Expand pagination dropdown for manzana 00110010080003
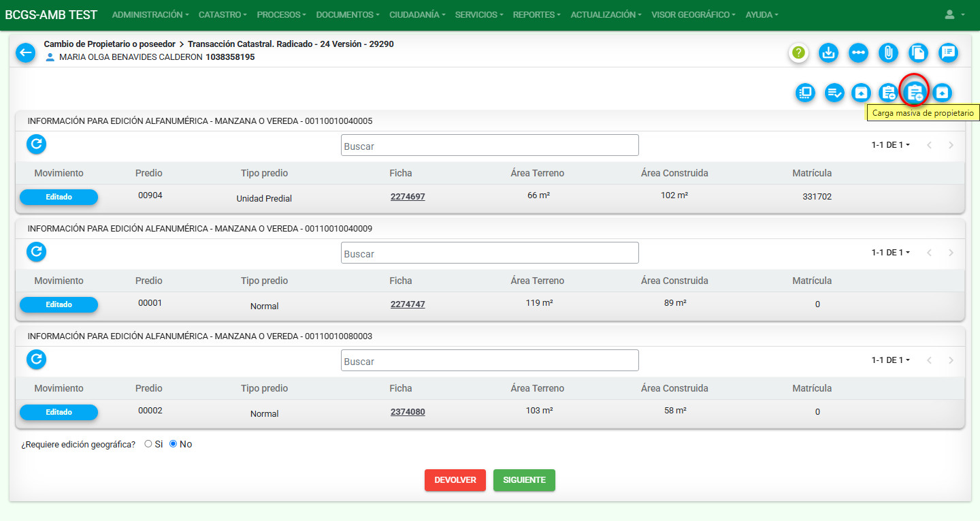This screenshot has width=980, height=521. pos(890,360)
